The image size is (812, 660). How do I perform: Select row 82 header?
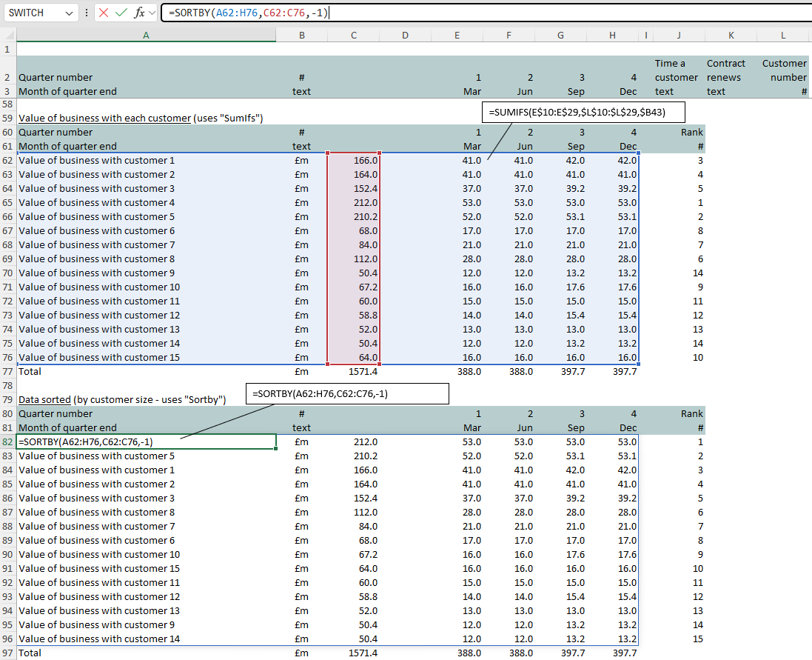click(x=7, y=441)
